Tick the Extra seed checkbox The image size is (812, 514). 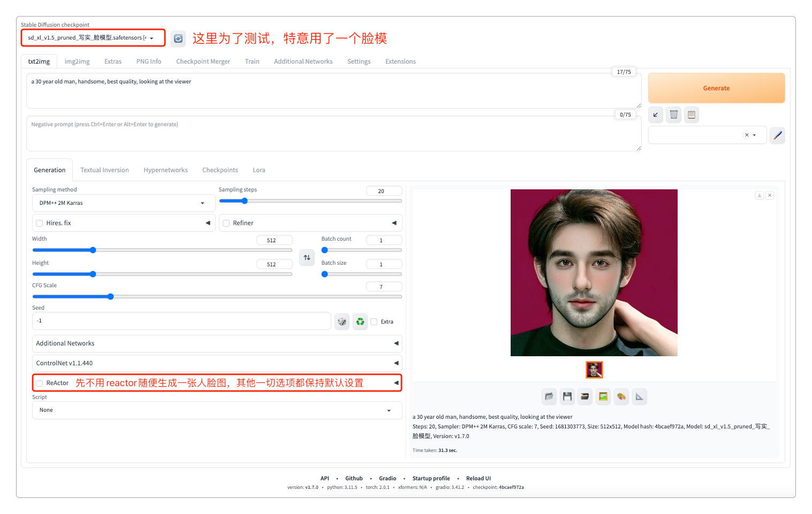click(374, 321)
